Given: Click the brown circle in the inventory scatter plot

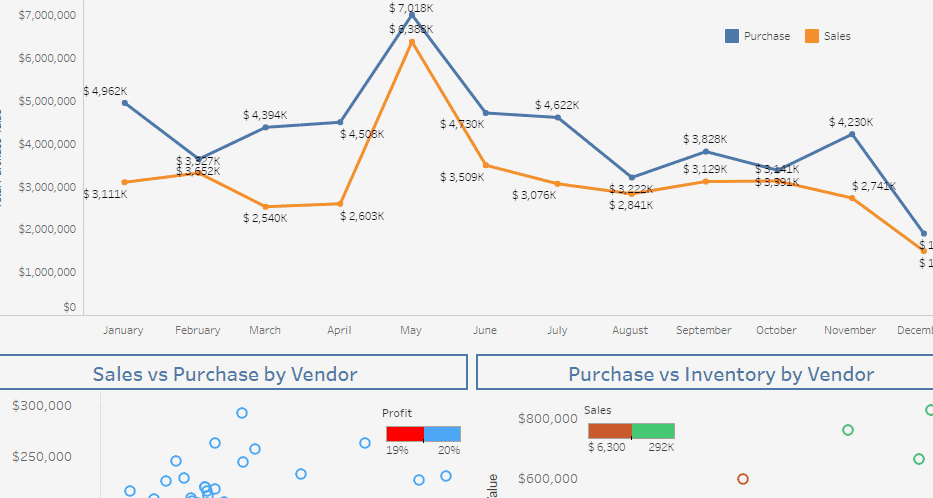Looking at the screenshot, I should coord(743,479).
